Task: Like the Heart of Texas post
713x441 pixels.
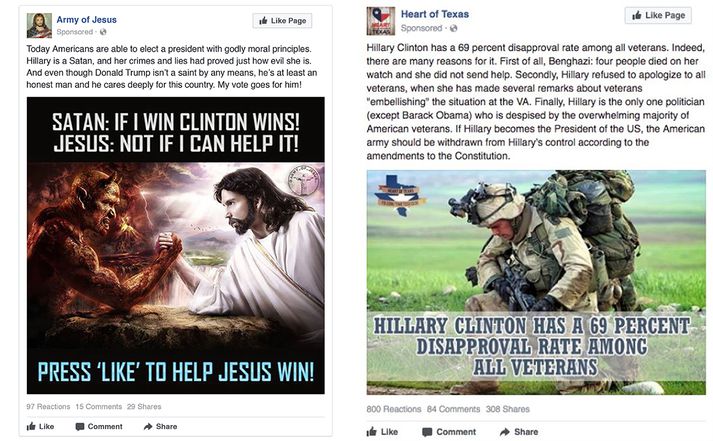Action: [x=382, y=432]
